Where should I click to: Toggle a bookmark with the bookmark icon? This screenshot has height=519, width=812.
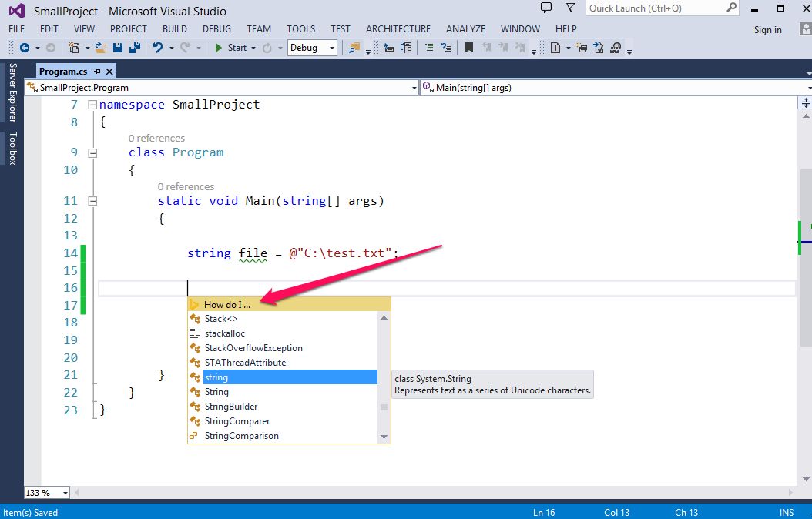tap(468, 48)
